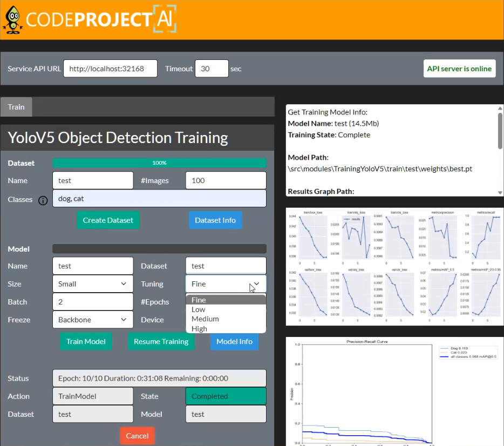Select Fine in the Tuning list
The width and height of the screenshot is (504, 446).
(226, 300)
